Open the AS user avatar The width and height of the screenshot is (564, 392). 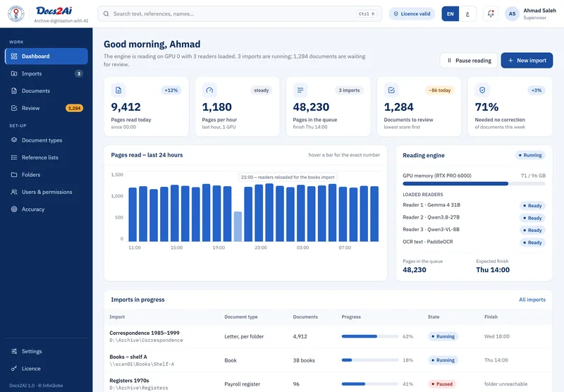tap(512, 13)
